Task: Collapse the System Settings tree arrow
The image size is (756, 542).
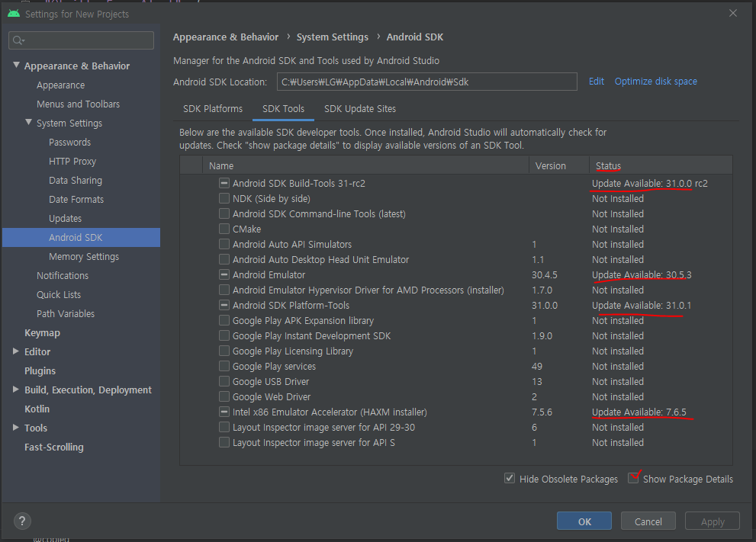Action: 28,123
